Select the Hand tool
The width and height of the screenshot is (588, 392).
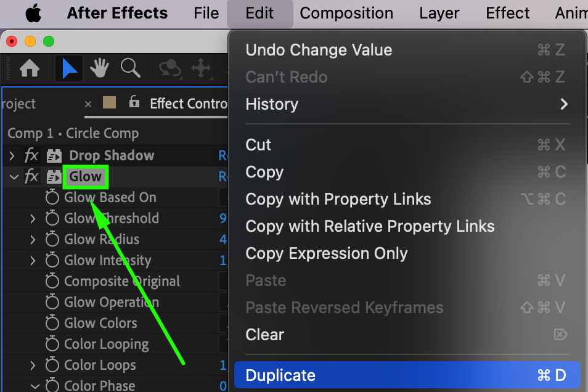point(100,69)
